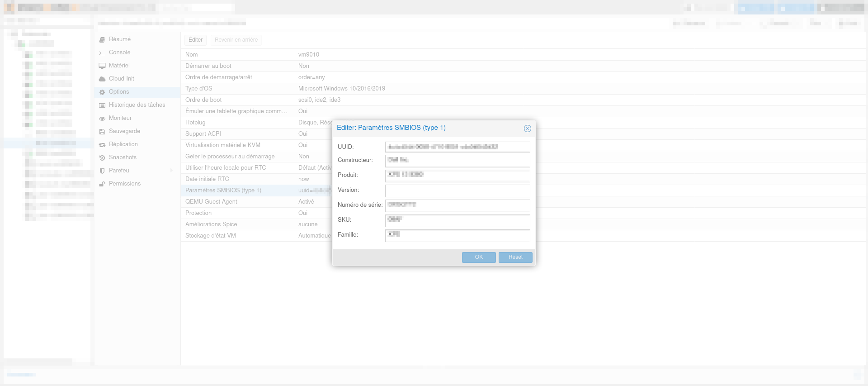Viewport: 868px width, 386px height.
Task: Select the Démarrer au boot row
Action: [523, 66]
